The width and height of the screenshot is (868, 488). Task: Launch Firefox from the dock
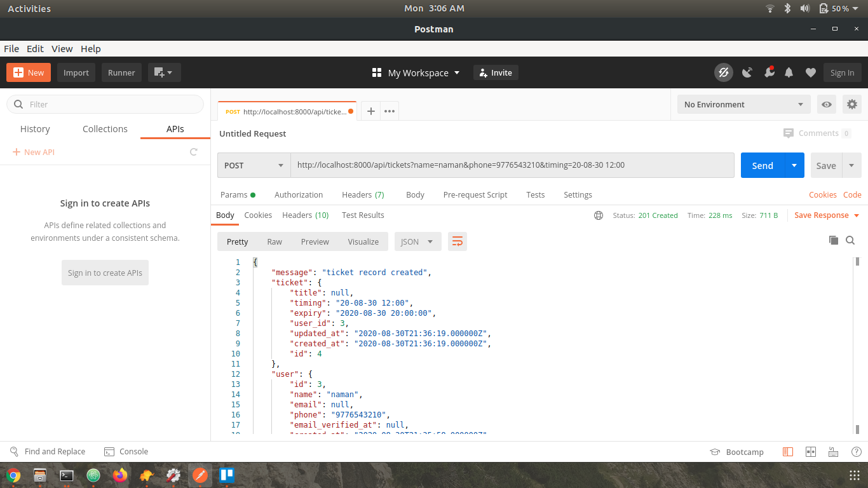119,475
